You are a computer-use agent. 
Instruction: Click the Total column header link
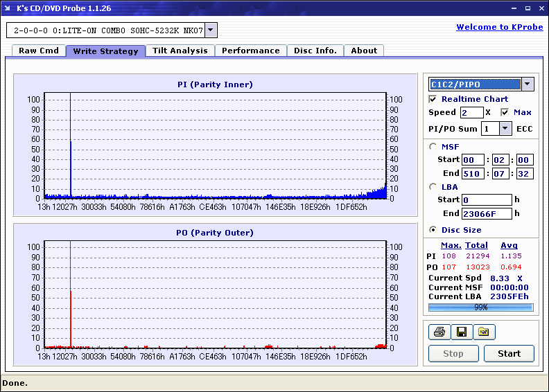coord(476,245)
